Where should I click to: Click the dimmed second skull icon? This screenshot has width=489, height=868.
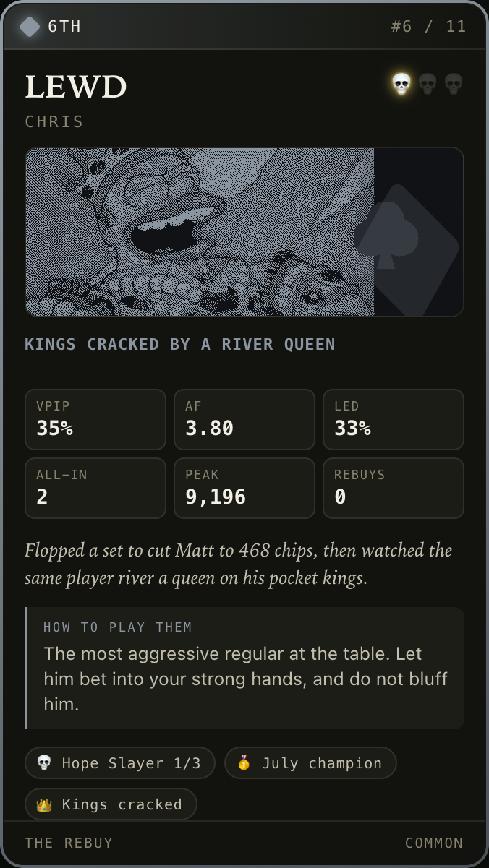[x=428, y=85]
